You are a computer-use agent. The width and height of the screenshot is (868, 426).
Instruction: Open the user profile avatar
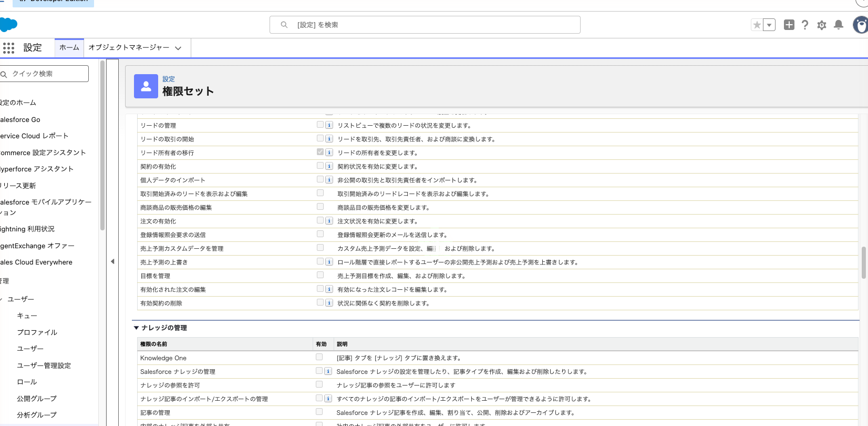[861, 25]
